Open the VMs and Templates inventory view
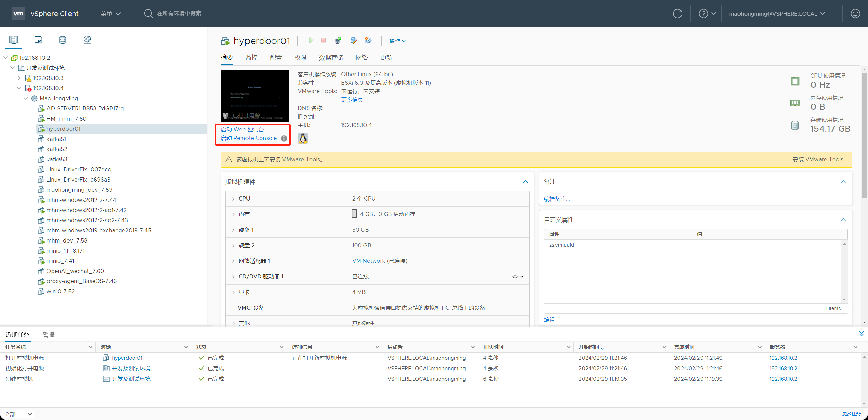Screen dimensions: 868x420 coord(38,40)
